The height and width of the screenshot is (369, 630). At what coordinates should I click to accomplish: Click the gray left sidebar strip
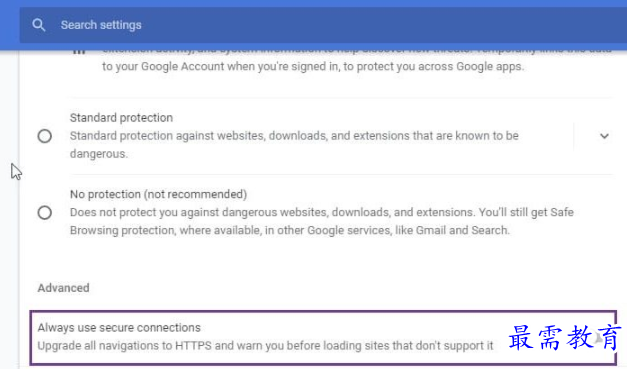pyautogui.click(x=9, y=209)
